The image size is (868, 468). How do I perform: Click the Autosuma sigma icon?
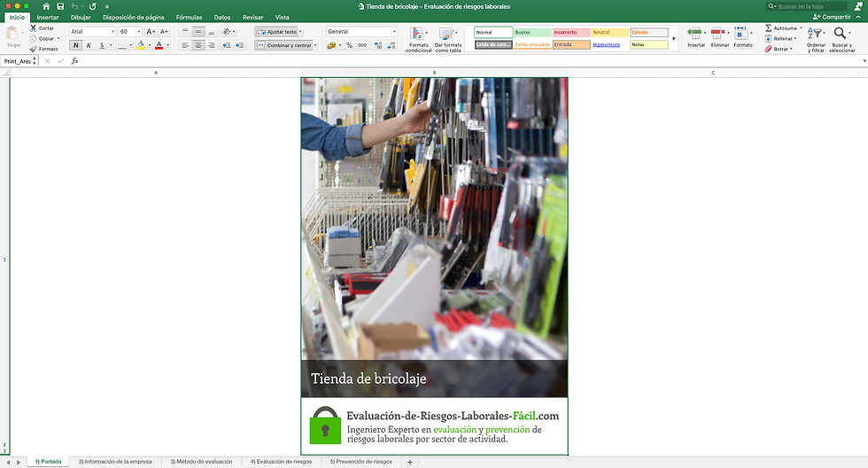tap(769, 27)
